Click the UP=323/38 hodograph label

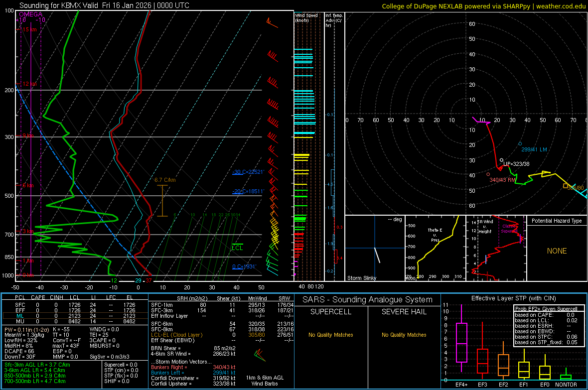[516, 164]
